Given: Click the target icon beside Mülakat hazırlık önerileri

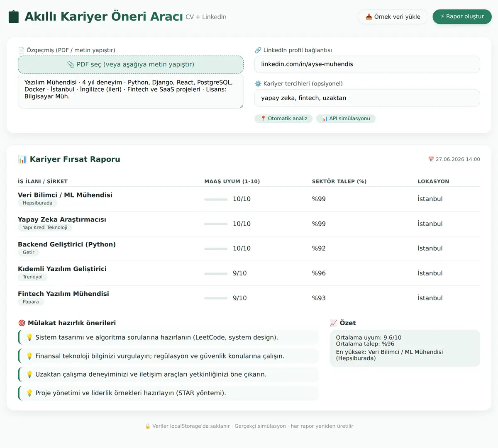Looking at the screenshot, I should click(22, 323).
